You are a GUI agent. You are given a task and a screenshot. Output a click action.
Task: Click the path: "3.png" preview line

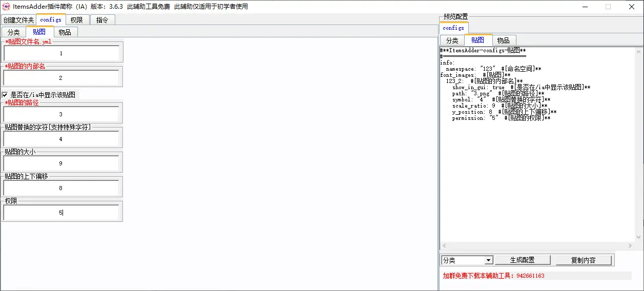click(x=498, y=93)
